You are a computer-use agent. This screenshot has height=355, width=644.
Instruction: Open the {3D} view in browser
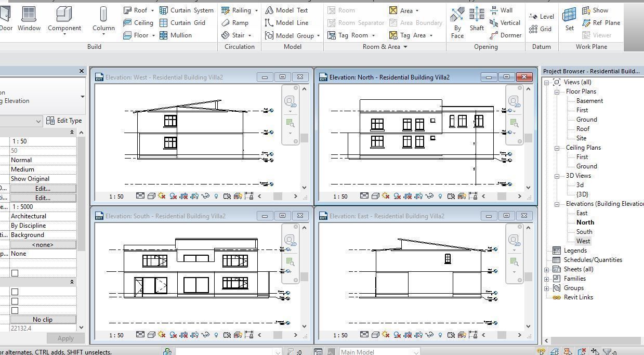pos(582,194)
